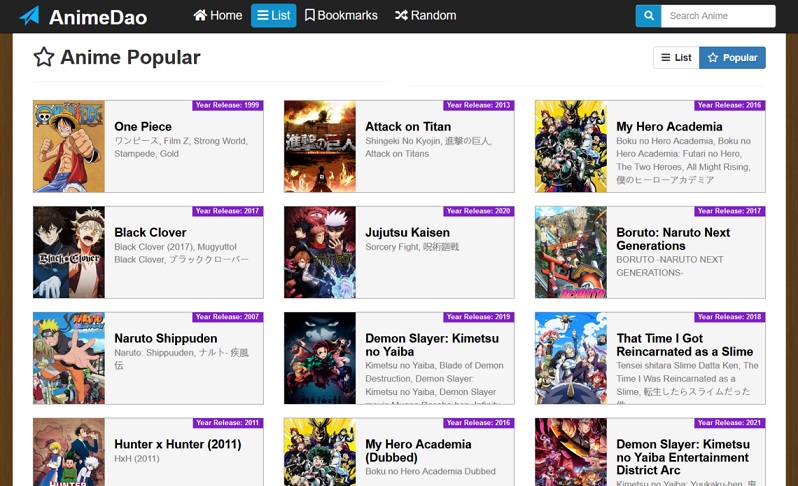Click the 'Year Release: 1999' badge
Screen dimensions: 798x486
[x=227, y=105]
